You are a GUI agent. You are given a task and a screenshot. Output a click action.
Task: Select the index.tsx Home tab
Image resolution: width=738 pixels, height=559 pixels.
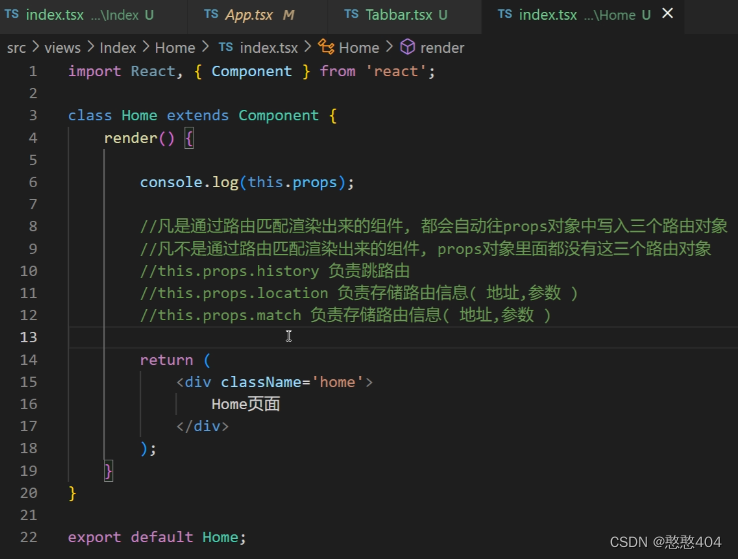(583, 15)
